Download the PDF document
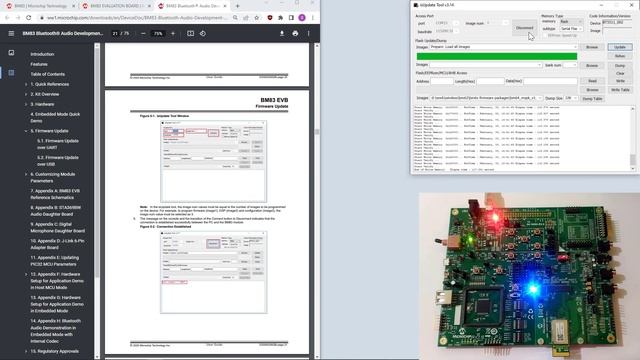The width and height of the screenshot is (640, 360). pyautogui.click(x=282, y=33)
